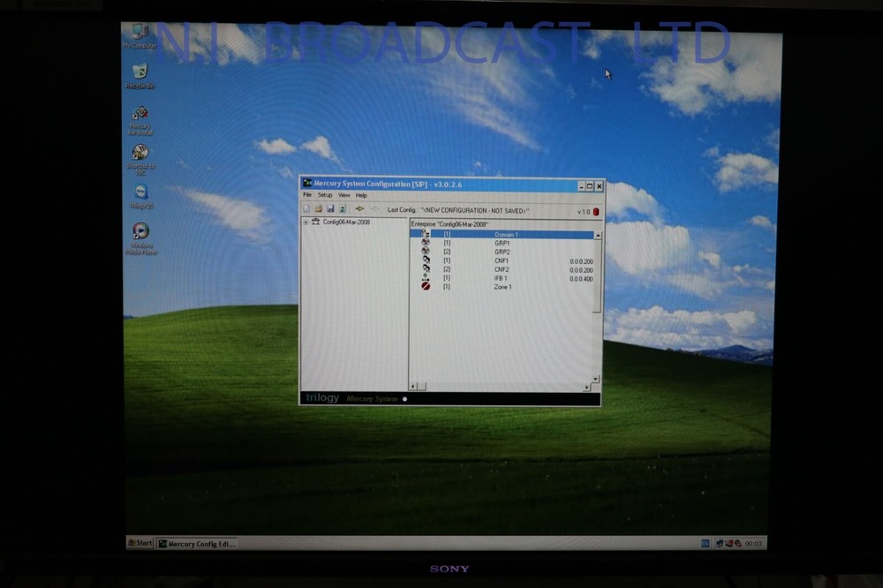Image resolution: width=883 pixels, height=588 pixels.
Task: Click the vertical scrollbar down arrow
Action: point(596,378)
